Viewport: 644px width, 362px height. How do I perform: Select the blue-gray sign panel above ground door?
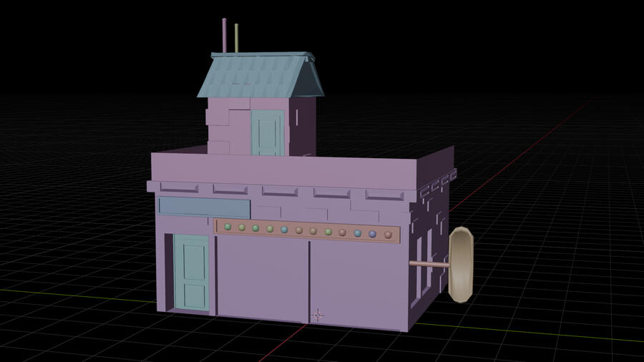point(204,207)
